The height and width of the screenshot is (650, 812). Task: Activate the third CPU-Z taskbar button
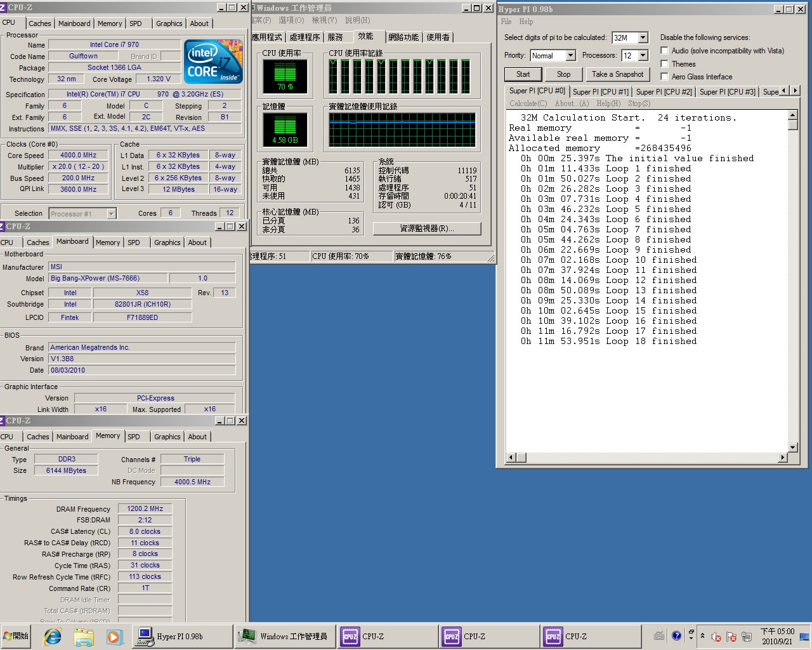click(x=591, y=636)
